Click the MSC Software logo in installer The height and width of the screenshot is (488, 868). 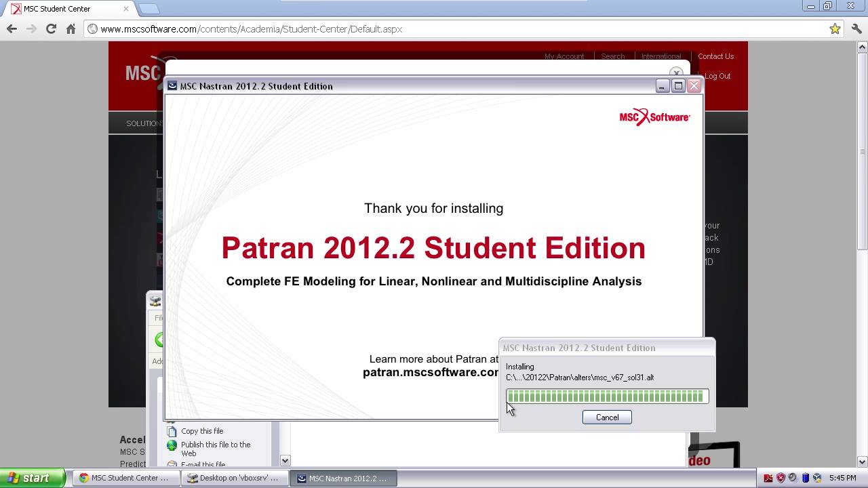pyautogui.click(x=654, y=117)
